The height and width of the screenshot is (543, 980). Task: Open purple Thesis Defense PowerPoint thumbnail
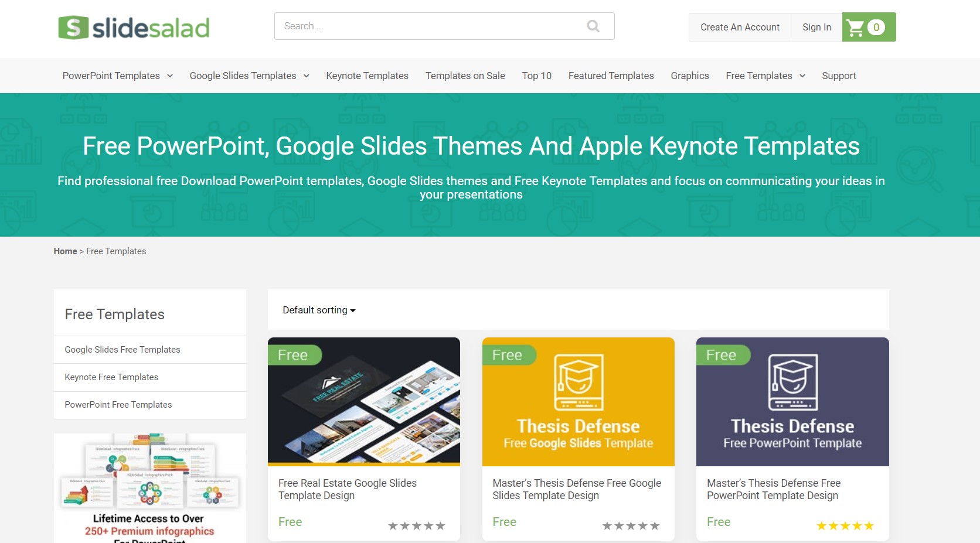792,402
